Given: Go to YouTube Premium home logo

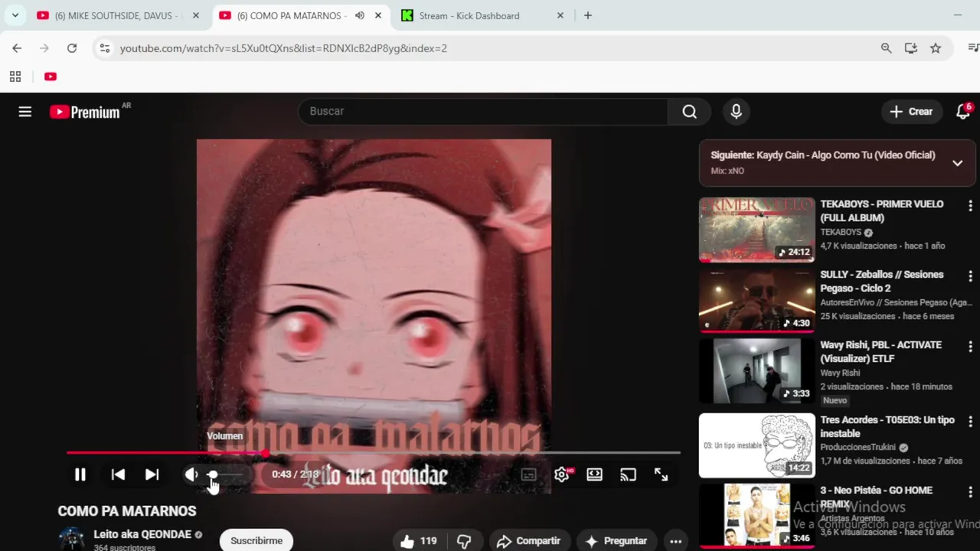Looking at the screenshot, I should click(86, 112).
